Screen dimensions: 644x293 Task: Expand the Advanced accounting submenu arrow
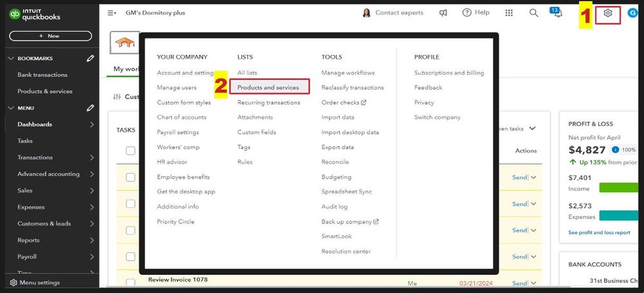tap(92, 174)
